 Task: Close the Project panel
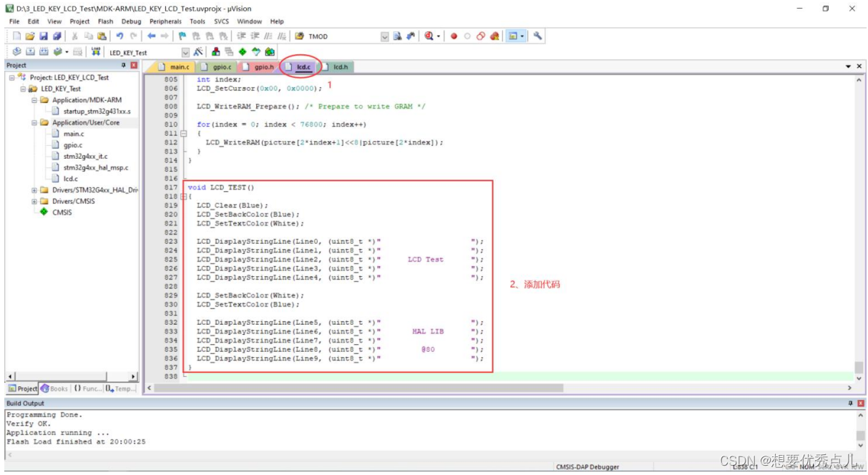(x=134, y=65)
